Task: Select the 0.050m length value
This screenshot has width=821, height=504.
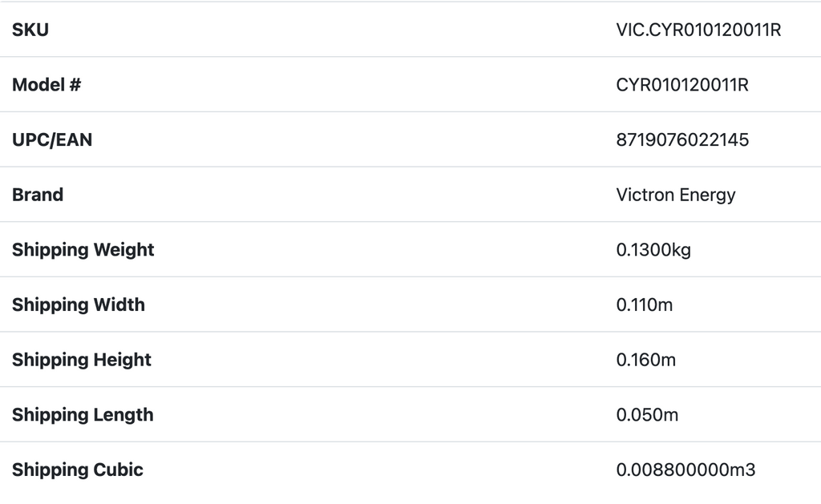Action: pos(647,414)
